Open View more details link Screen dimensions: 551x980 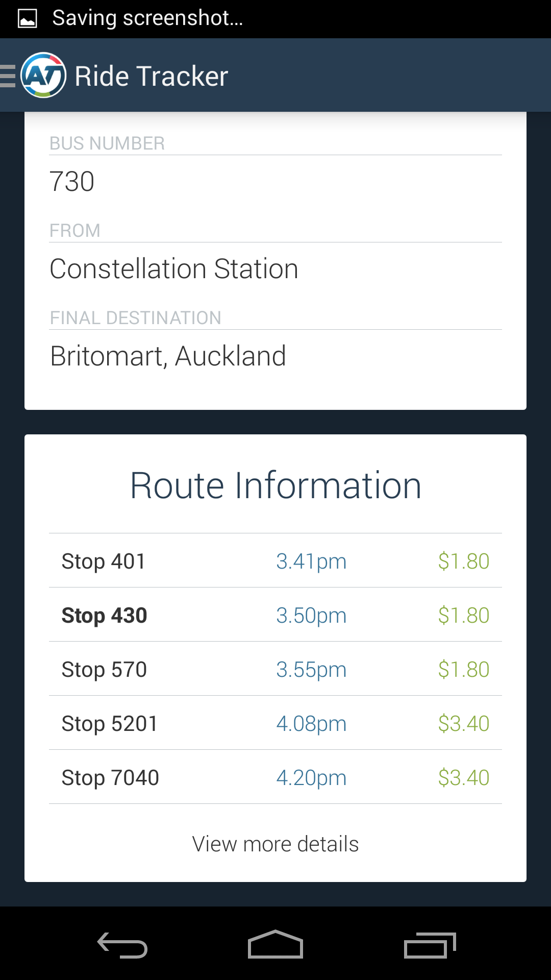275,844
